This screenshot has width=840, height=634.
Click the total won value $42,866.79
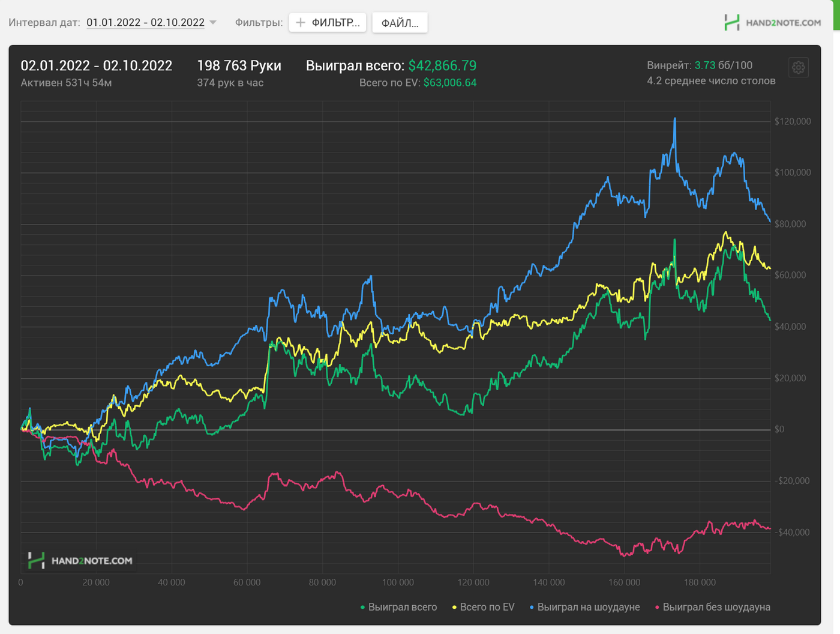[x=442, y=65]
